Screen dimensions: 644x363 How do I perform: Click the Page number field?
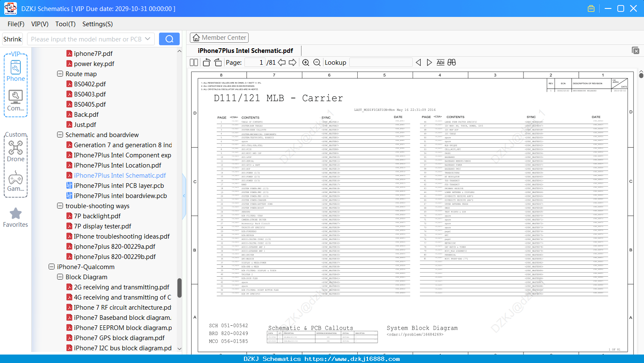pyautogui.click(x=255, y=63)
